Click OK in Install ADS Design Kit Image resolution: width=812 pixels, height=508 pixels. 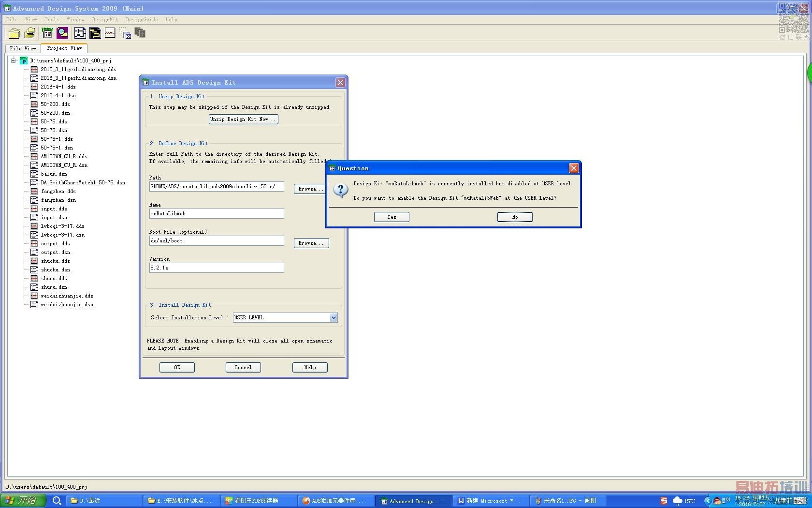pyautogui.click(x=177, y=367)
